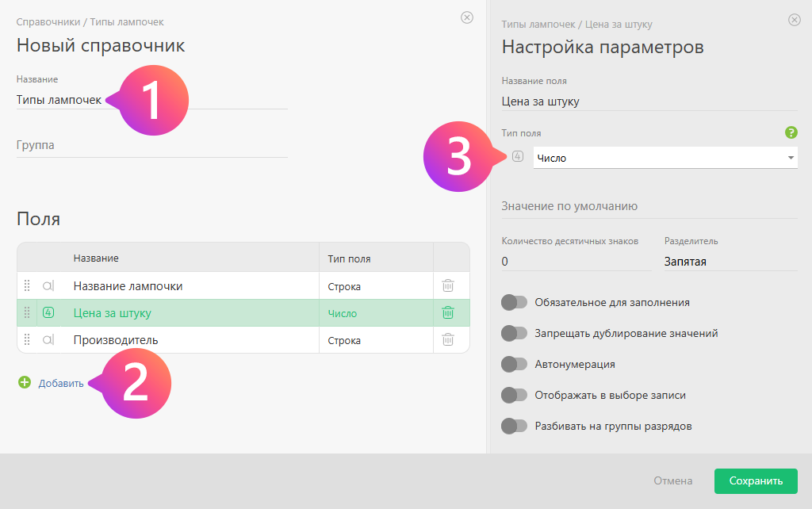Image resolution: width=812 pixels, height=509 pixels.
Task: Close the Настройка параметров panel
Action: 794,20
